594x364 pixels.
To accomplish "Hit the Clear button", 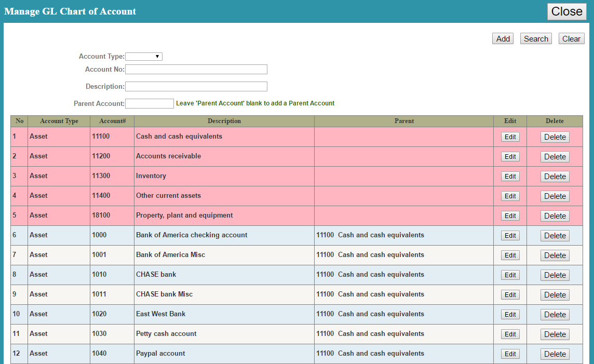I will point(571,39).
